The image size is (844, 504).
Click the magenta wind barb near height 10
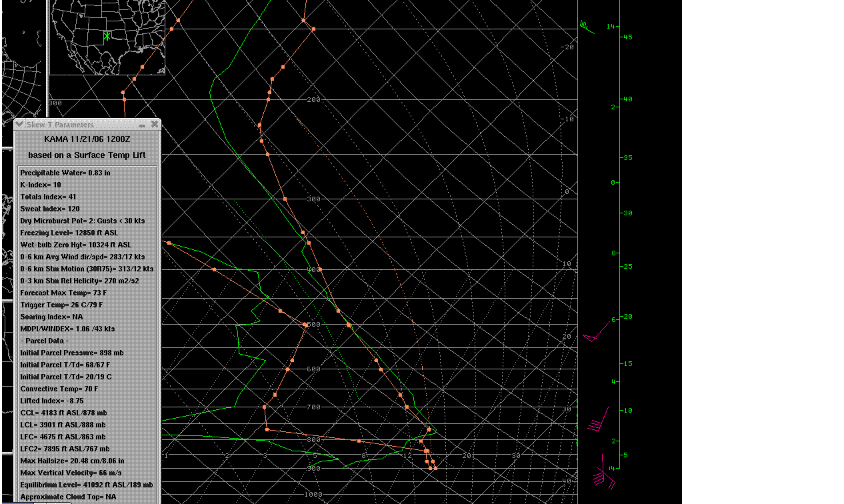point(599,420)
